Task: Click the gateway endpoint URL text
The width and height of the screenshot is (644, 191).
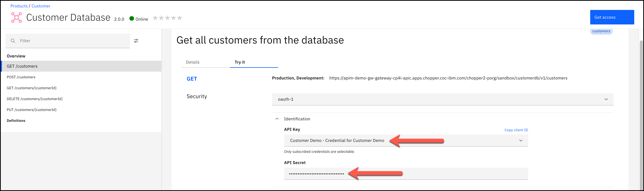Action: [x=448, y=78]
